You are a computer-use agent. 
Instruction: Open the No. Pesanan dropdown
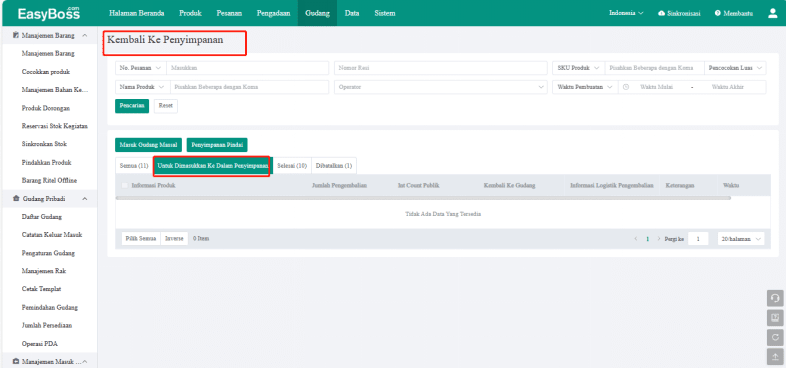pos(141,68)
